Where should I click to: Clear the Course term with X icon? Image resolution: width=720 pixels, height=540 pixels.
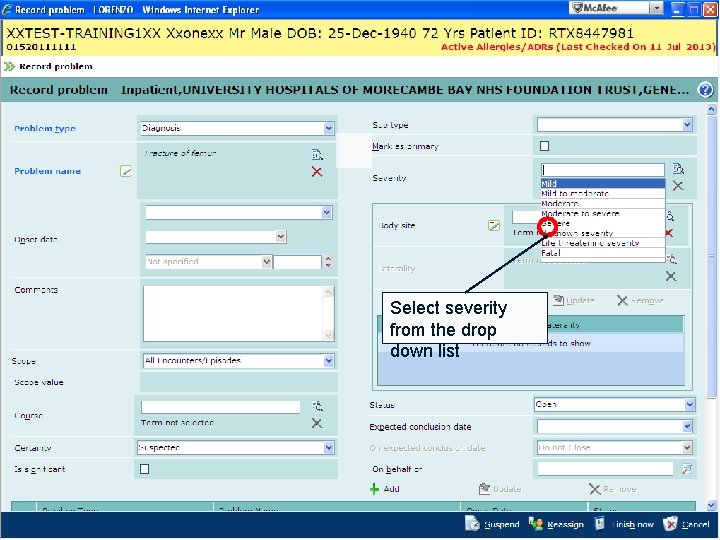[x=317, y=423]
